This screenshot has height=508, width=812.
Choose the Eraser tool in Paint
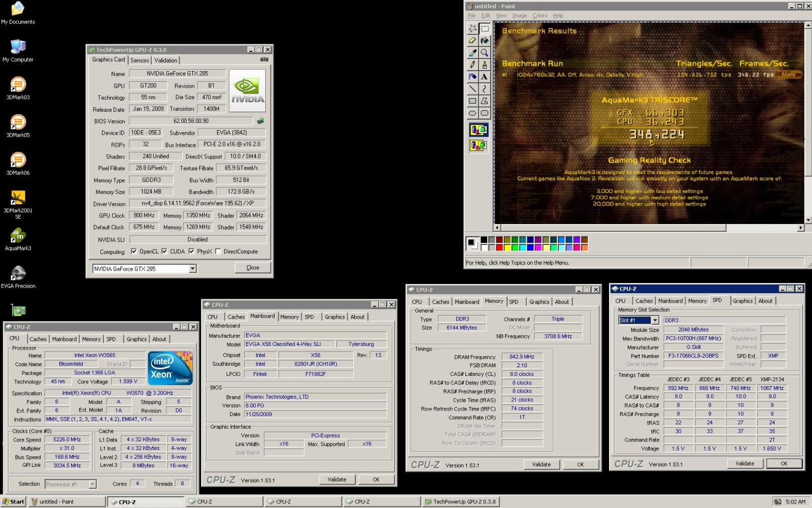tap(472, 41)
